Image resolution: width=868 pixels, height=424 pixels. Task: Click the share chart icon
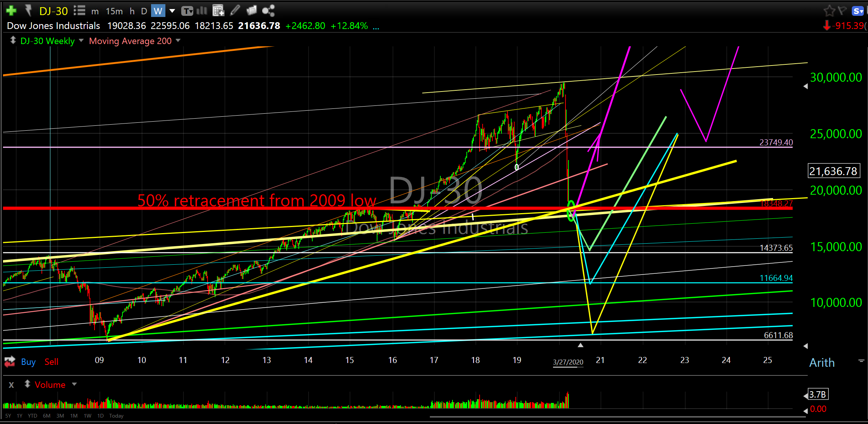click(x=268, y=11)
